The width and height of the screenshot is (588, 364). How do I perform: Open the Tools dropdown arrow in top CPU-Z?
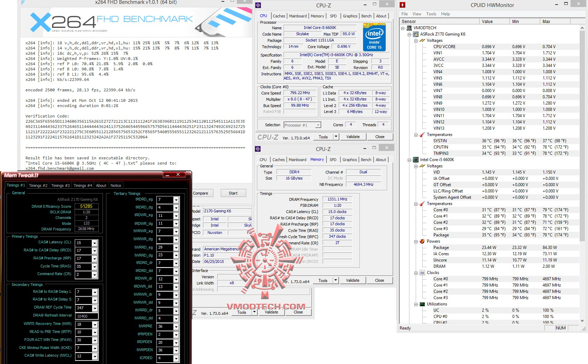(x=336, y=137)
